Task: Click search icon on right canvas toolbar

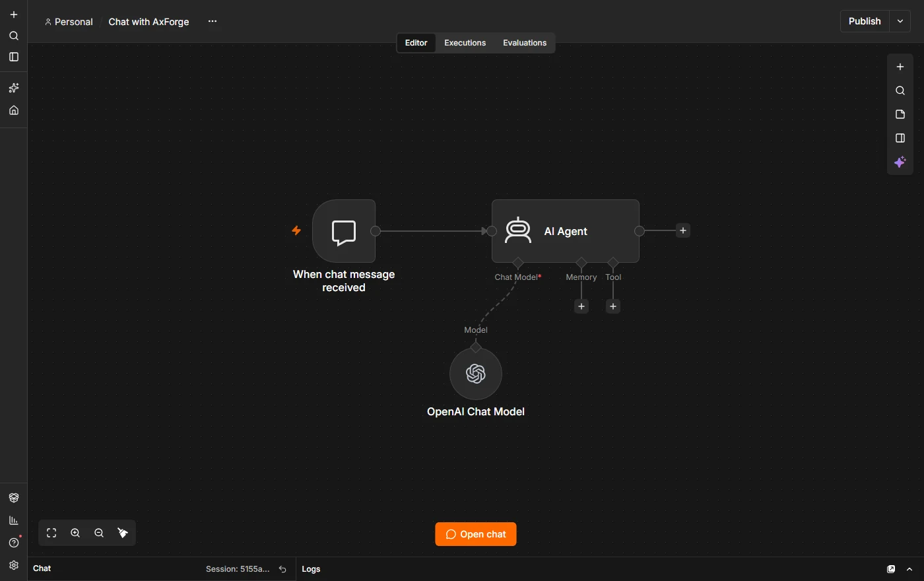Action: coord(900,90)
